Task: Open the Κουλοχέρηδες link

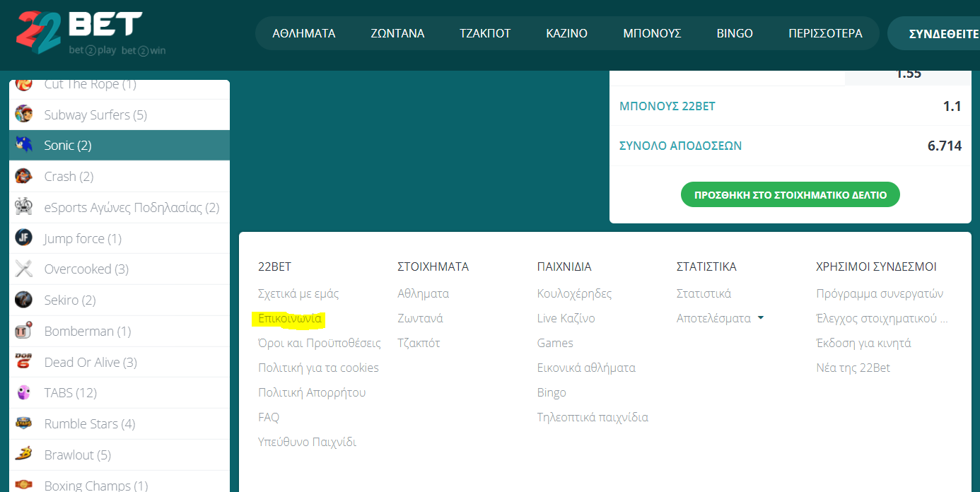Action: pos(574,293)
